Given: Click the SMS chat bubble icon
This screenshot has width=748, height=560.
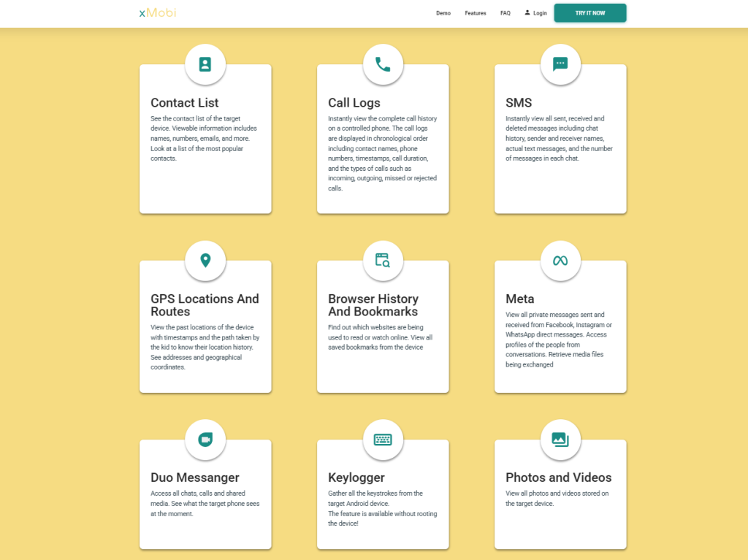Looking at the screenshot, I should click(560, 64).
